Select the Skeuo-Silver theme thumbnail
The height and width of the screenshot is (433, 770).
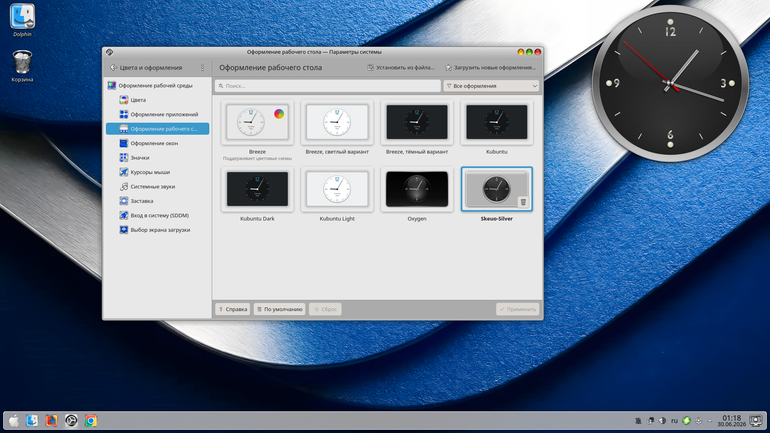point(496,189)
